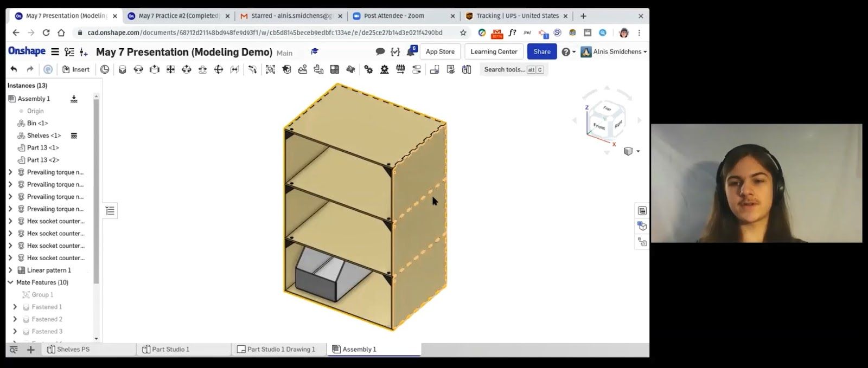Click the instances list vertical scrollbar

(x=97, y=190)
